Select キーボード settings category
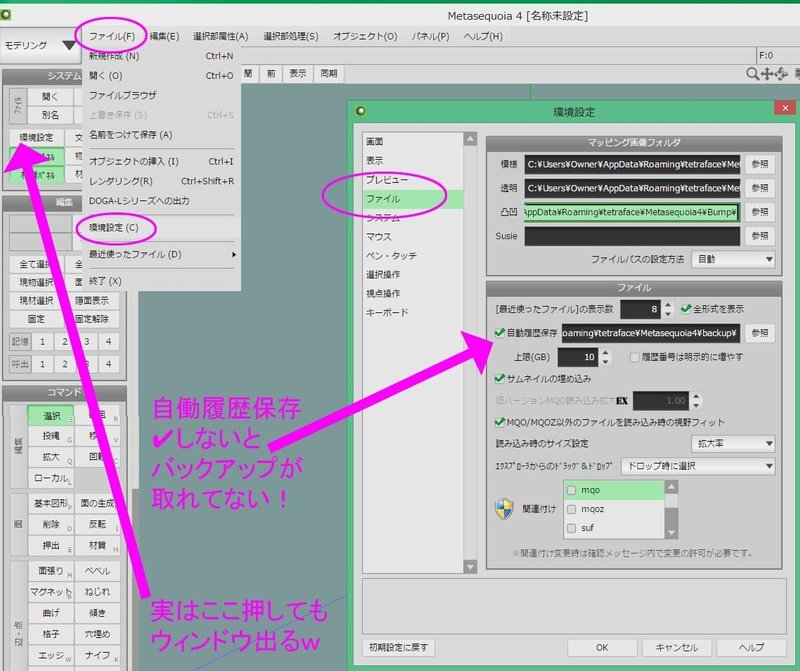Image resolution: width=800 pixels, height=671 pixels. click(x=412, y=312)
